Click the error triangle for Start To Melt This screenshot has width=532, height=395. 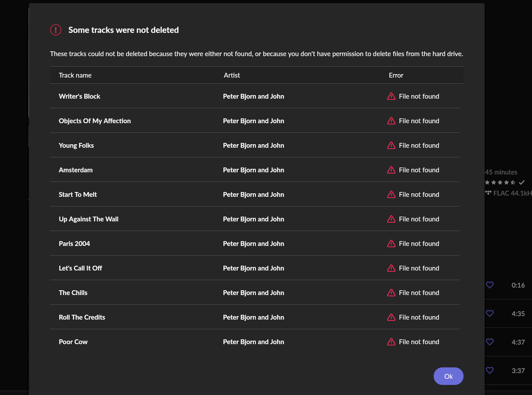click(391, 194)
